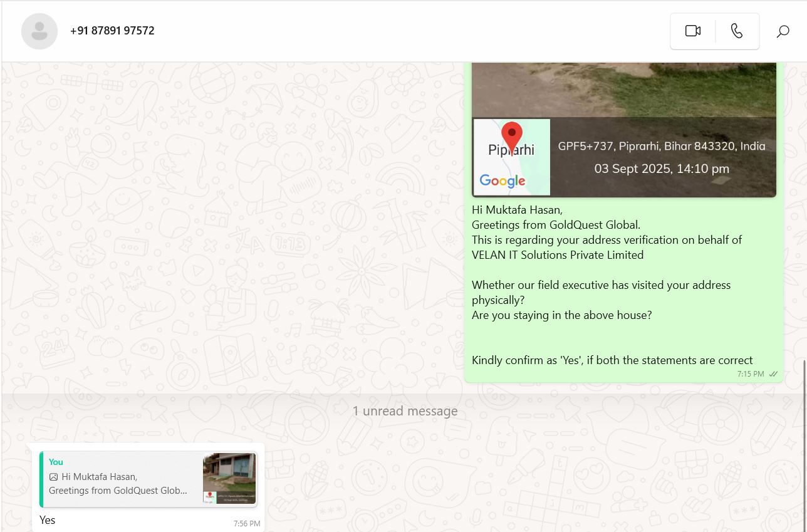Click the vertical chat scrollbar
The image size is (807, 532).
click(x=804, y=439)
